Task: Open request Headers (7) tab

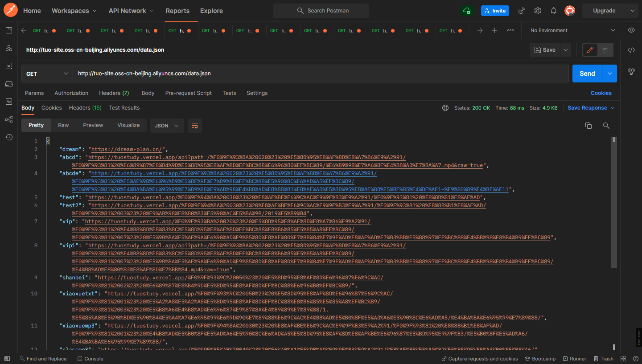Action: click(114, 93)
